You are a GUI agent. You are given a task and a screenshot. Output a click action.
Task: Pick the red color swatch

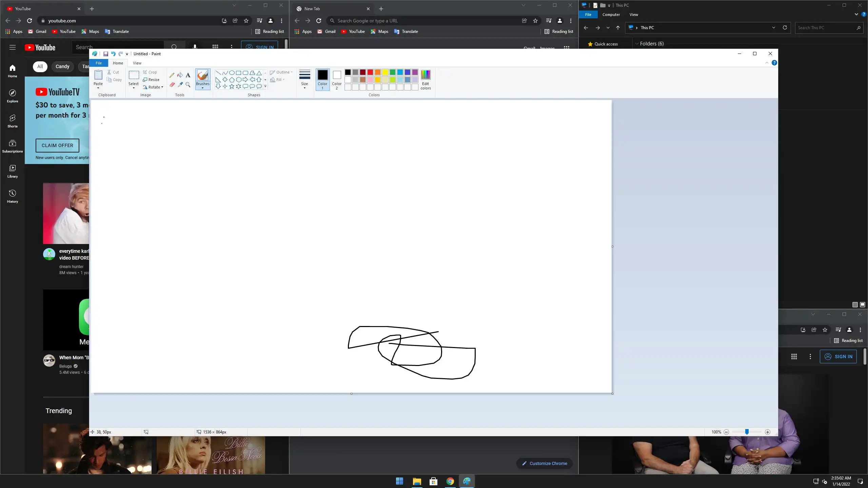point(370,72)
